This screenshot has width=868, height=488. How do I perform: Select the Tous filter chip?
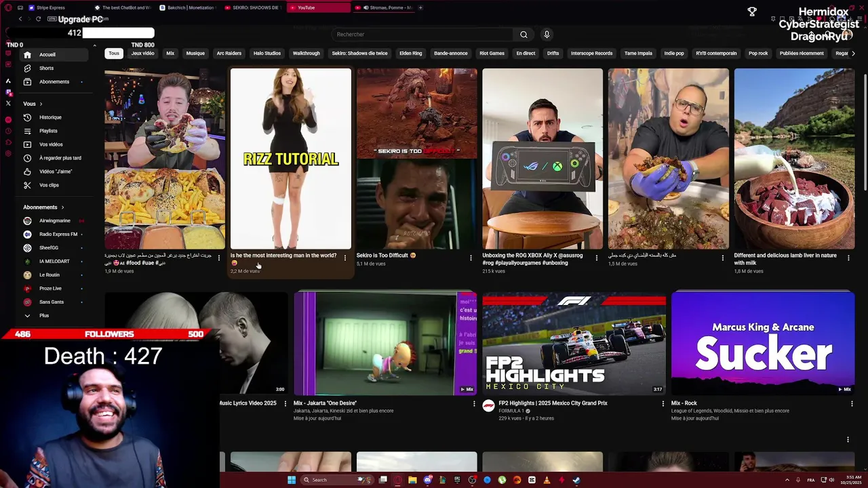coord(114,54)
